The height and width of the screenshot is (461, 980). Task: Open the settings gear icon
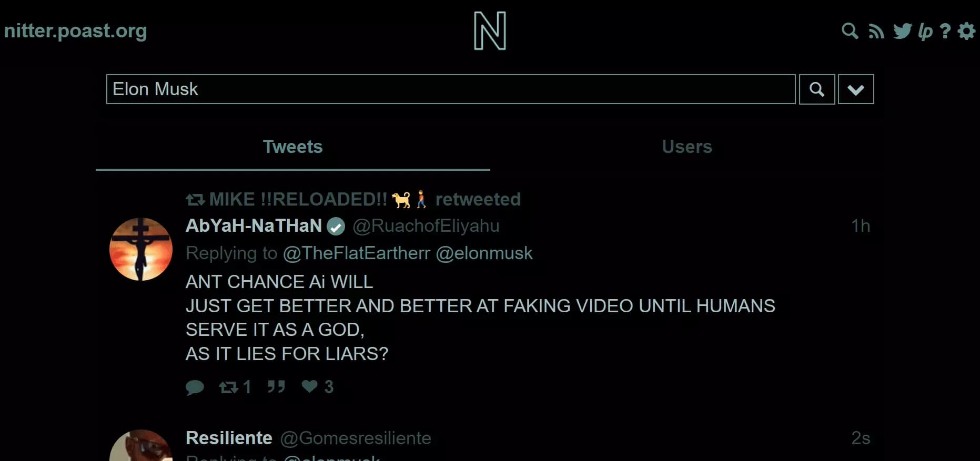click(966, 32)
